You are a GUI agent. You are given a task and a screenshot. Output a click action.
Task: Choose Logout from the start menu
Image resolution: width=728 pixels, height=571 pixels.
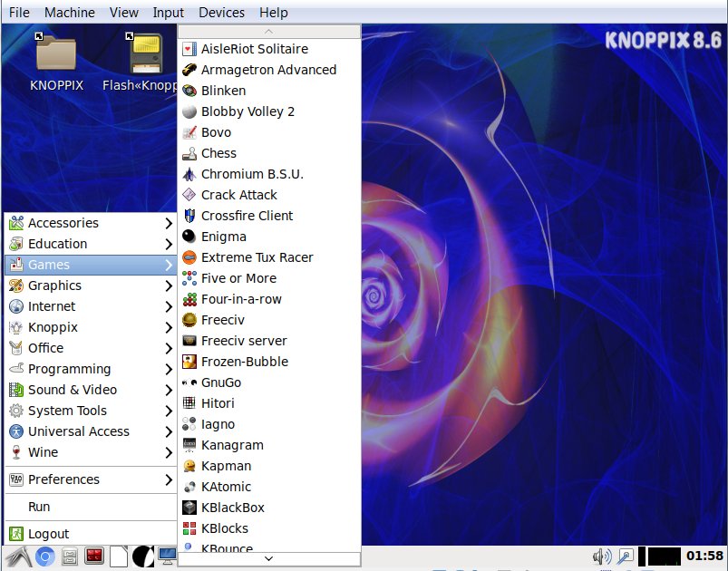[91, 534]
